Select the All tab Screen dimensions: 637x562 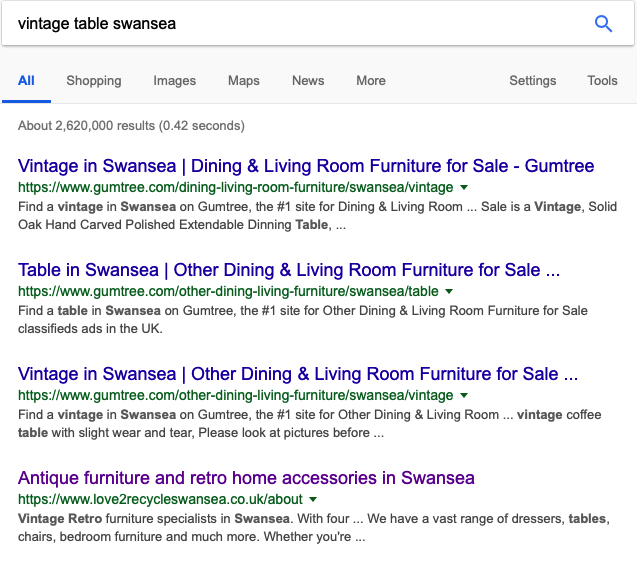pyautogui.click(x=26, y=80)
